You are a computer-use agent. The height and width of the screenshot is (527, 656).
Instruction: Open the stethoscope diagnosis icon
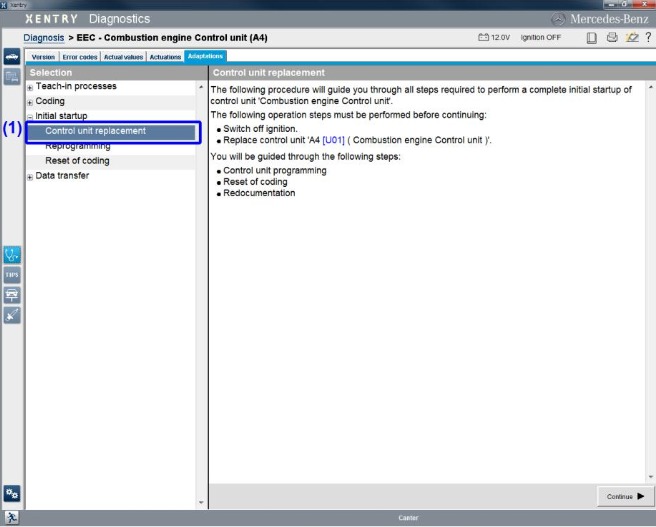[12, 255]
